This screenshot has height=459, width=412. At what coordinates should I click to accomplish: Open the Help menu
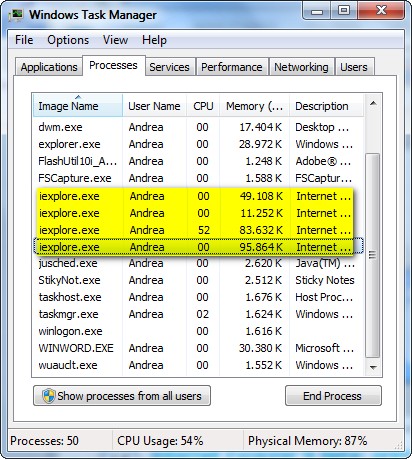pyautogui.click(x=154, y=40)
